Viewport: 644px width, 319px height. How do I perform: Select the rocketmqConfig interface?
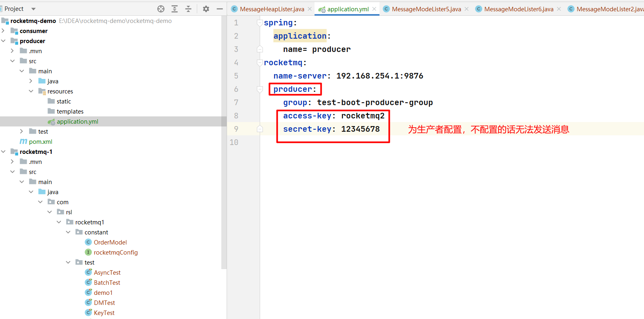(116, 253)
